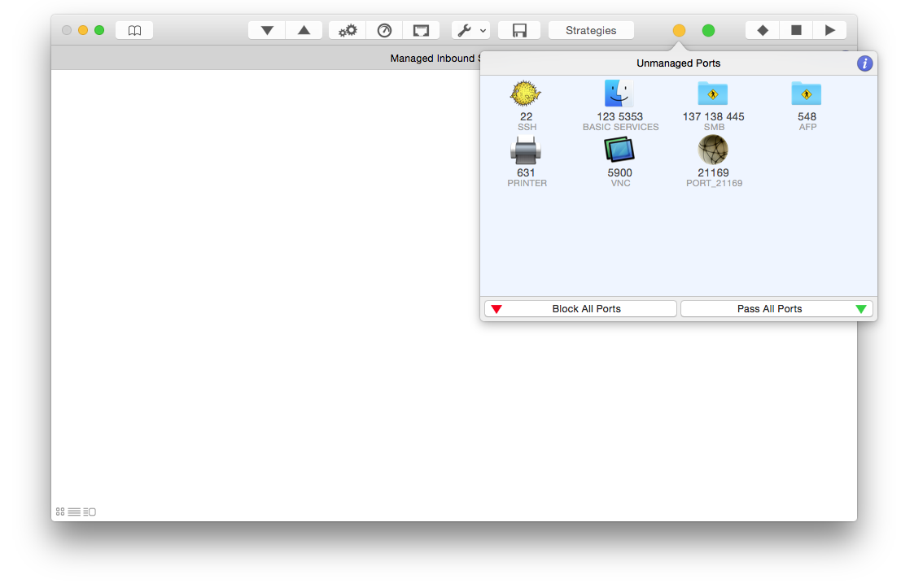
Task: Toggle the orange status indicator
Action: (x=679, y=30)
